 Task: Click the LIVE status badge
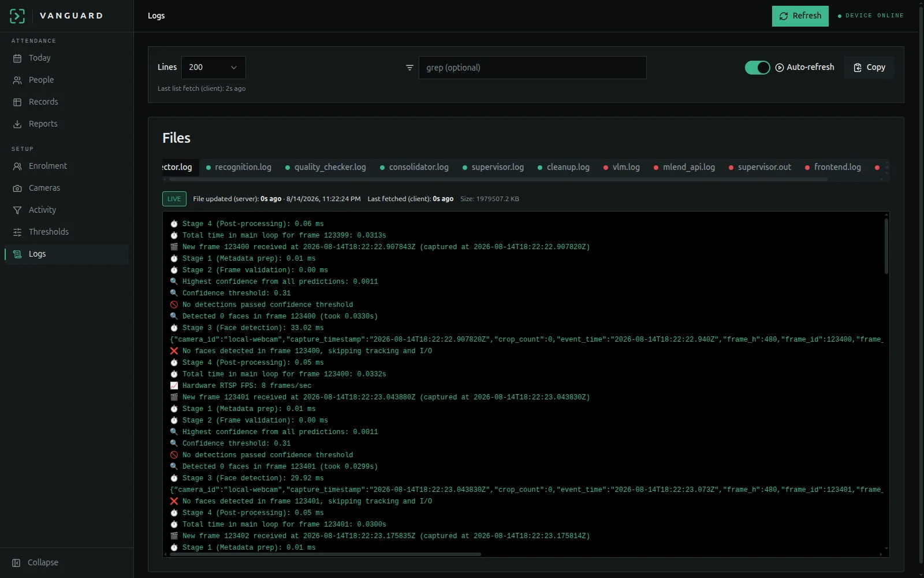coord(174,199)
